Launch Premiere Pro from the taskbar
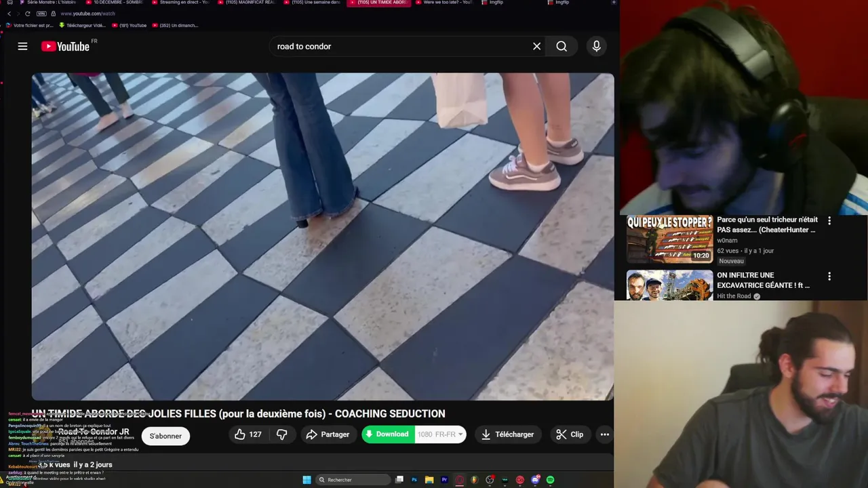Viewport: 868px width, 488px height. [x=444, y=480]
